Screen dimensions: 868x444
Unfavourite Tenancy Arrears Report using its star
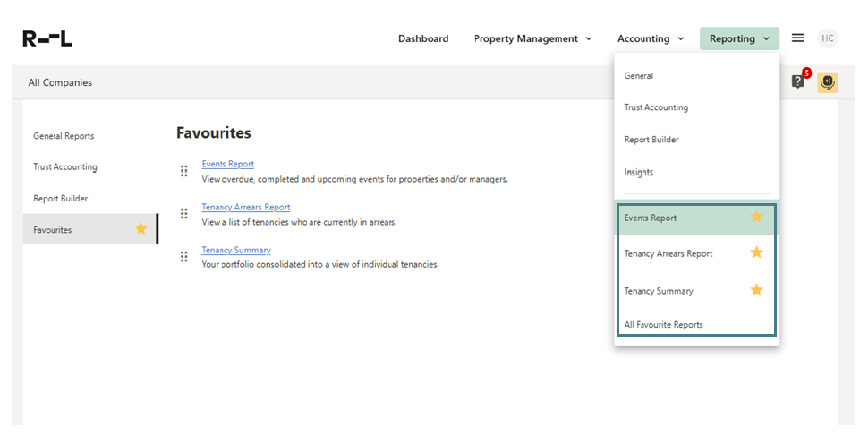tap(756, 253)
